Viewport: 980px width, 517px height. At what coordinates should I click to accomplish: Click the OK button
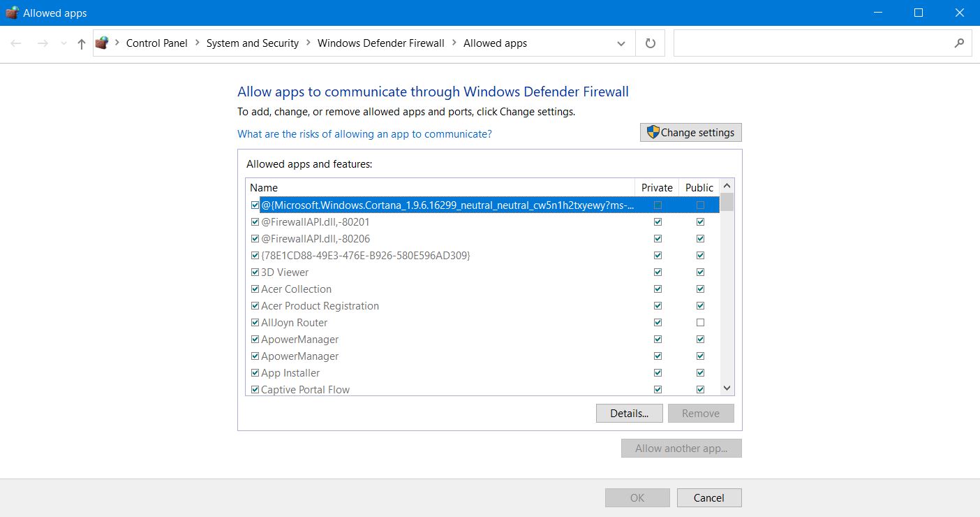click(x=637, y=498)
